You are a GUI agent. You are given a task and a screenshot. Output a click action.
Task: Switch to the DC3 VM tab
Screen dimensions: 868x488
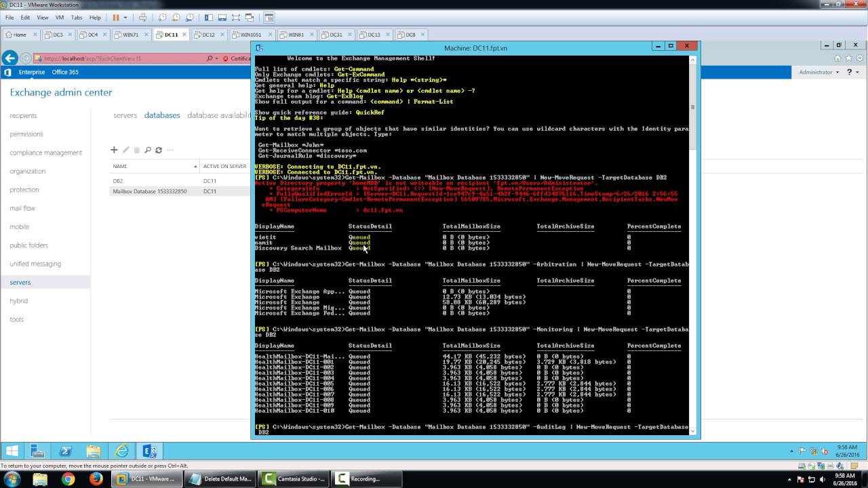tap(58, 35)
